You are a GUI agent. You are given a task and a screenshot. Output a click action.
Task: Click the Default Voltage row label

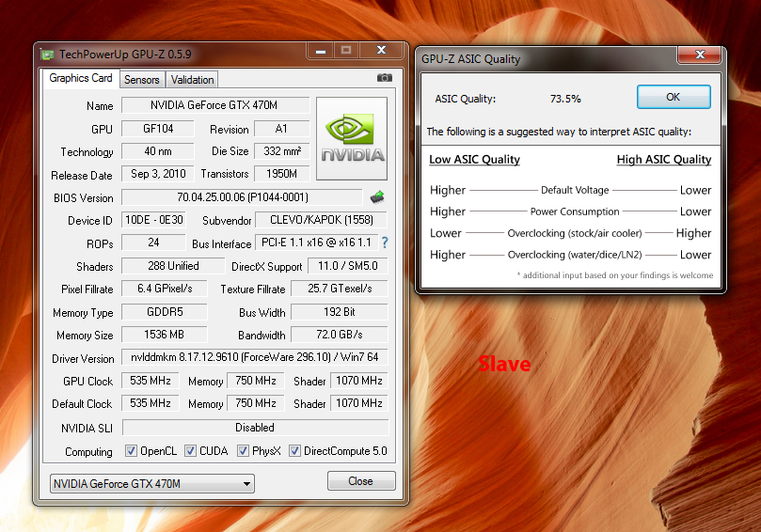click(x=575, y=190)
